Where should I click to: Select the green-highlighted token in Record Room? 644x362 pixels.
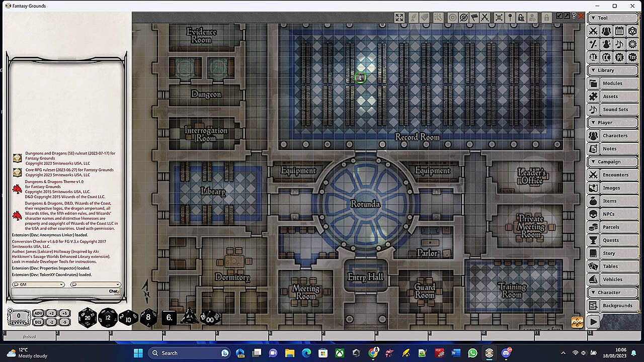click(360, 77)
